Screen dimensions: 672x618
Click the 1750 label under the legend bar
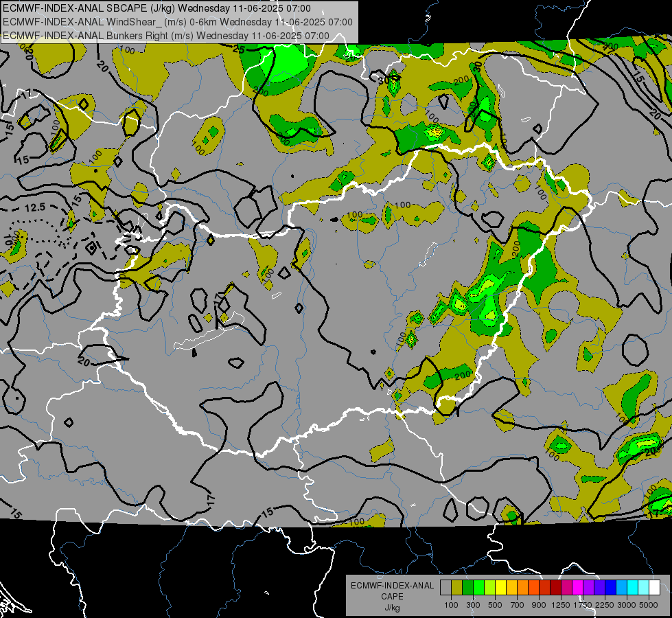point(583,605)
